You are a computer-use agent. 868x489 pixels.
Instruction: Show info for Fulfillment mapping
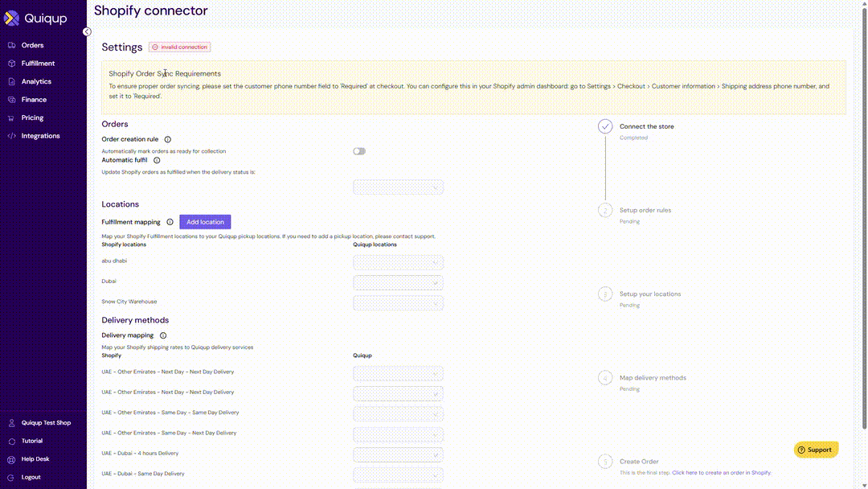pos(170,222)
